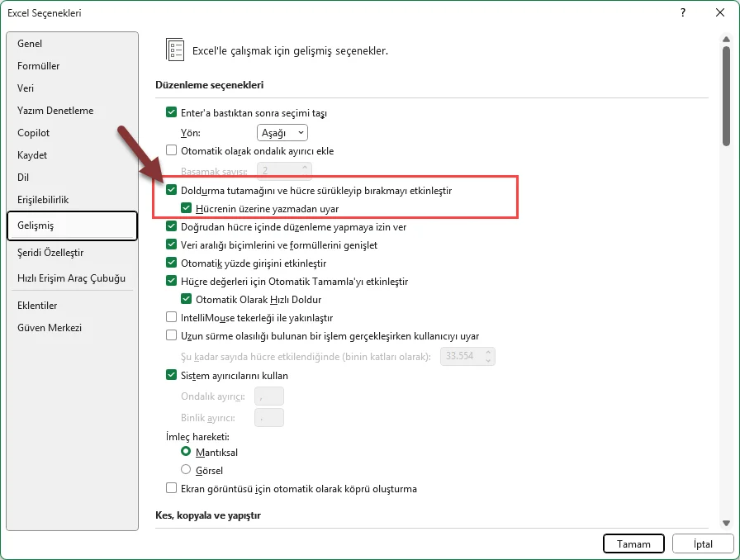The width and height of the screenshot is (740, 560).
Task: Click the Basamak sayısı spinner field
Action: [284, 171]
